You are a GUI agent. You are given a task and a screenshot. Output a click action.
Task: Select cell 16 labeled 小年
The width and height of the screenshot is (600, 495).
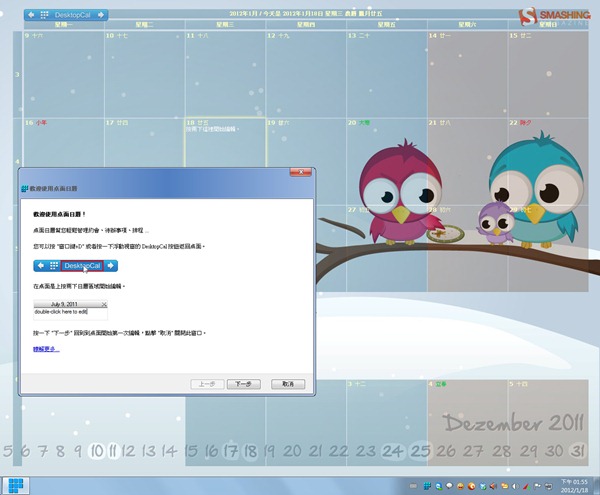64,143
